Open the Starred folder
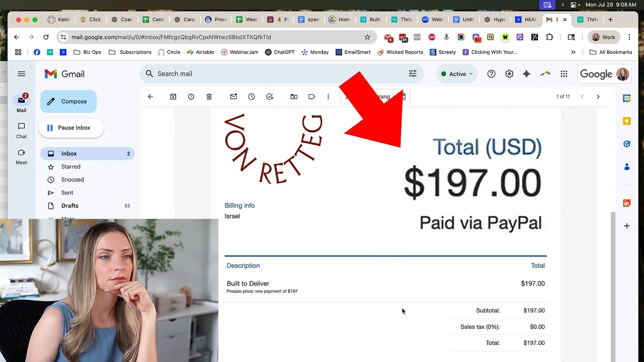Image resolution: width=644 pixels, height=362 pixels. 88,167
